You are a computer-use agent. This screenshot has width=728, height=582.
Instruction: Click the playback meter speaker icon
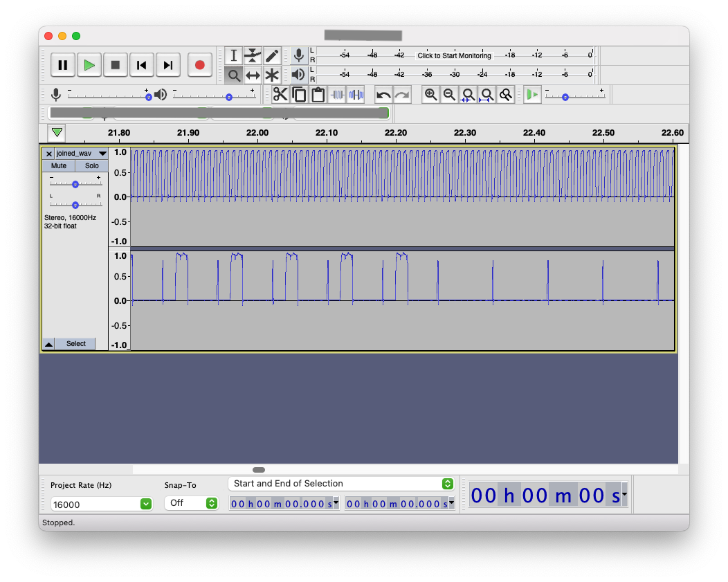point(299,74)
